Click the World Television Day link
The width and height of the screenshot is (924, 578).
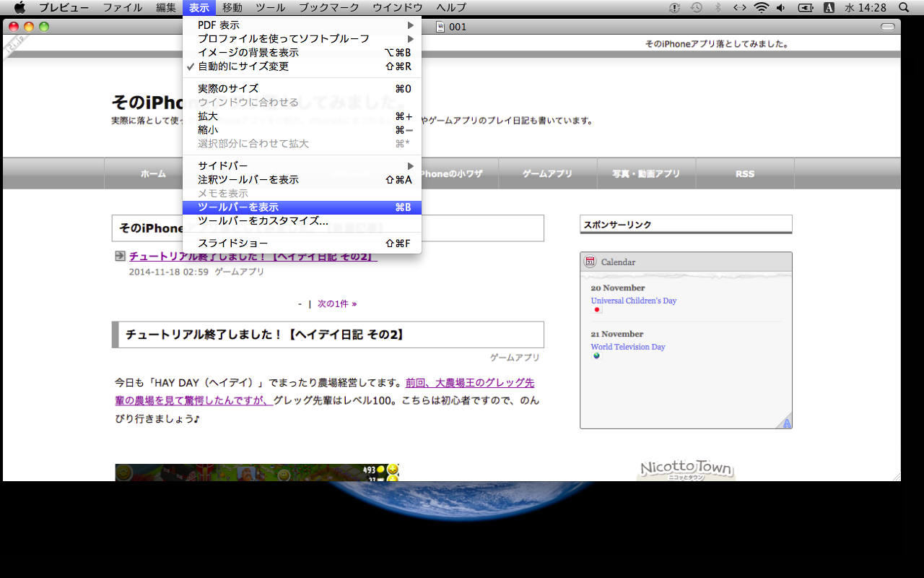click(x=628, y=347)
